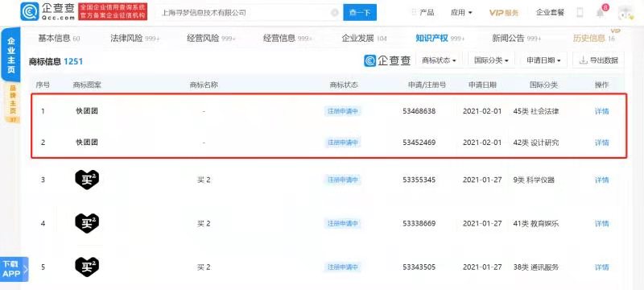The width and height of the screenshot is (644, 290).
Task: Click 注册申请中 status badge in row 3
Action: click(x=343, y=180)
